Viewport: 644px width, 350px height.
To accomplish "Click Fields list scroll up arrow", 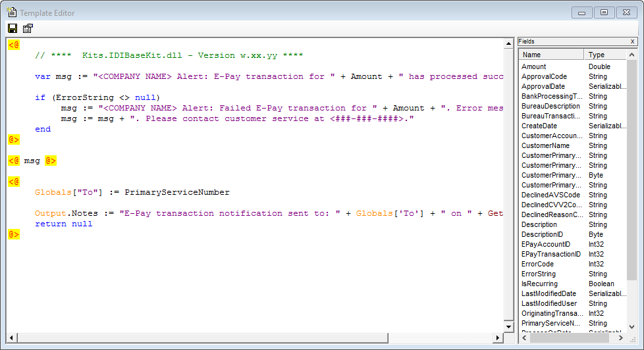I will pos(631,55).
